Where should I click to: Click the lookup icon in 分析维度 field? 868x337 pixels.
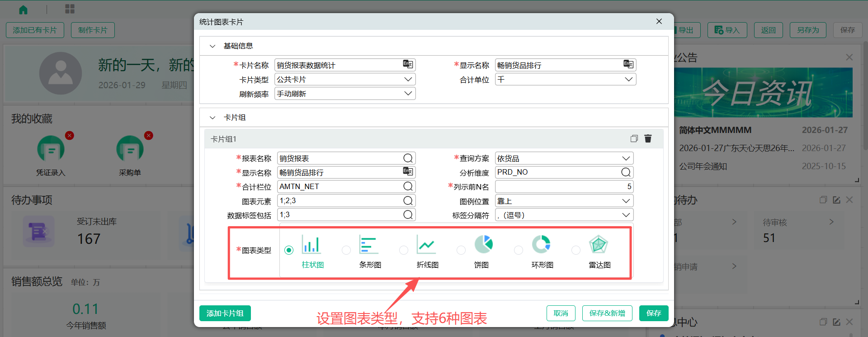626,172
